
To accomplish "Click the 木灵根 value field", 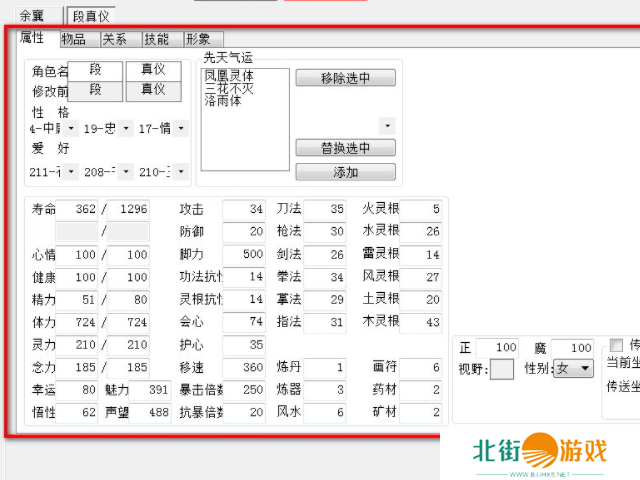I will 422,322.
